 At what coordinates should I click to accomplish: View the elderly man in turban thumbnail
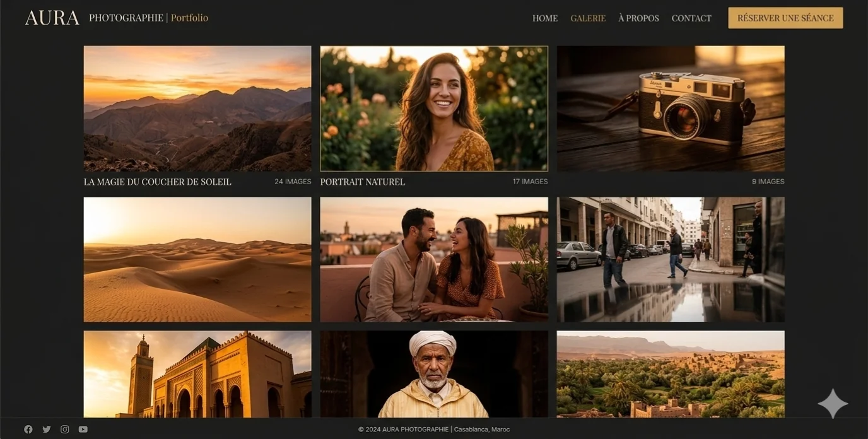pyautogui.click(x=433, y=374)
